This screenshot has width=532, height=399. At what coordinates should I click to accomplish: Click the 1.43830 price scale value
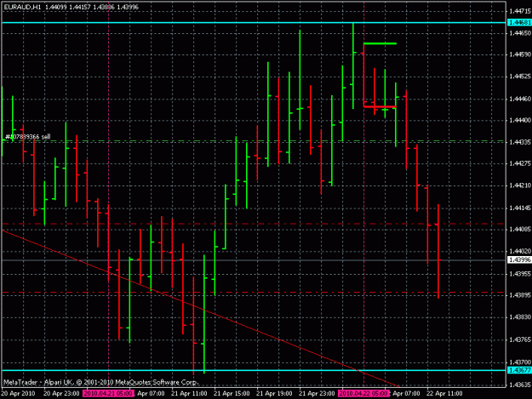coord(520,317)
